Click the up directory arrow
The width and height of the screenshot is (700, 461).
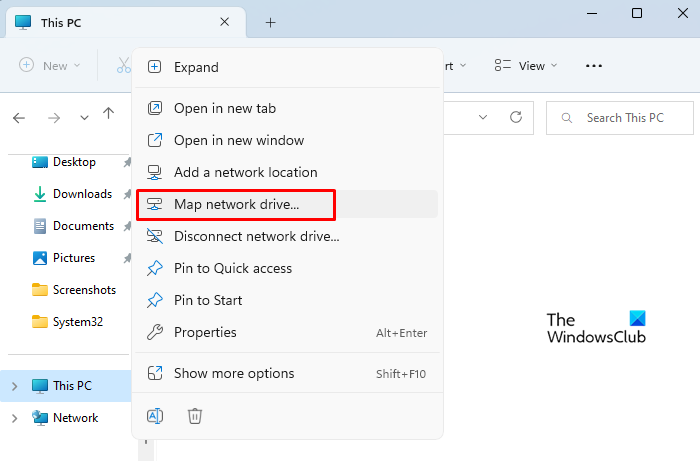coord(110,118)
